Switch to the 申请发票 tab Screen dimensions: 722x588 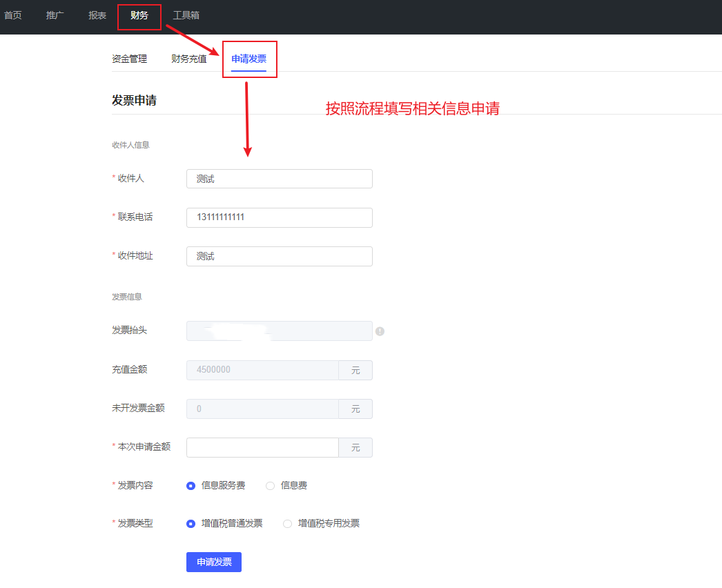click(x=248, y=59)
